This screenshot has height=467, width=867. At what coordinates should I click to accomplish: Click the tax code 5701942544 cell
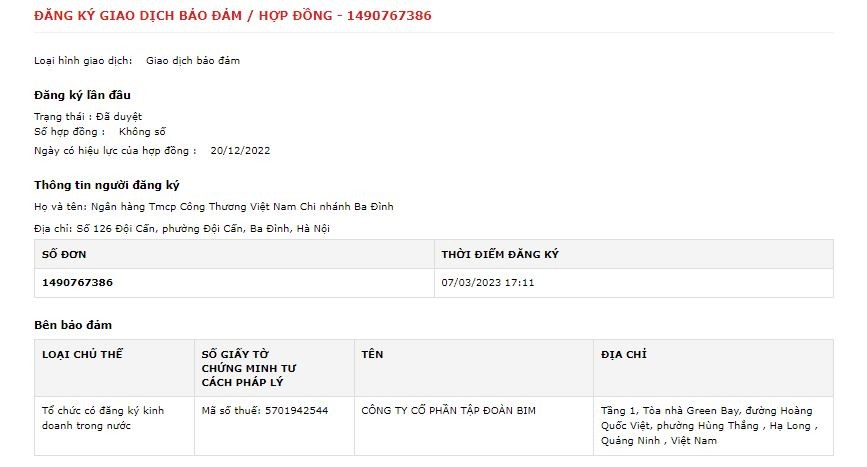point(264,410)
